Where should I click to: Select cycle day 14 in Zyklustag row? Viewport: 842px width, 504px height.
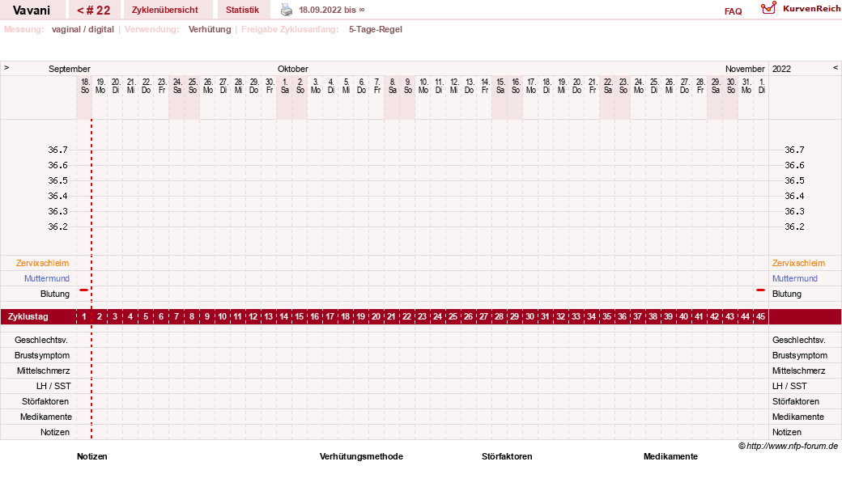(284, 316)
